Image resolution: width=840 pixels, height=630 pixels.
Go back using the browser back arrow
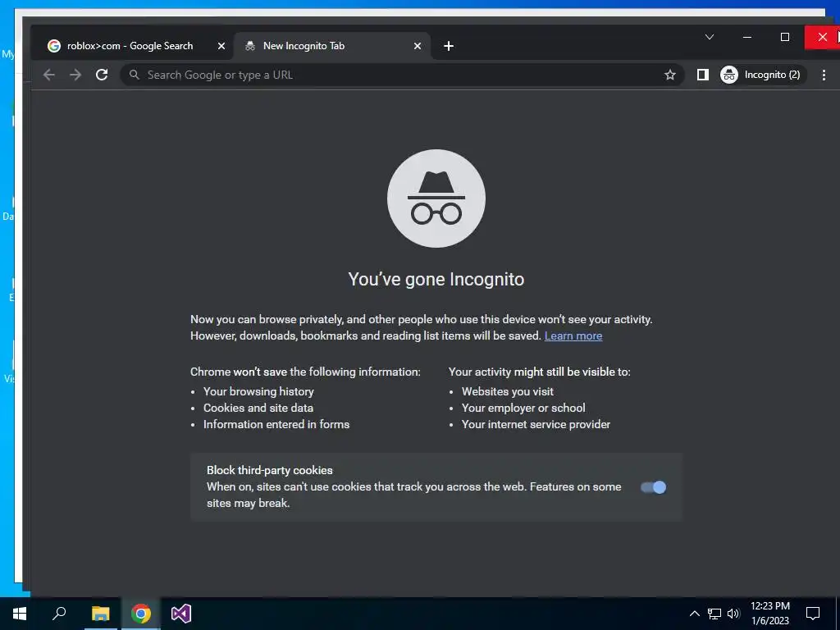tap(48, 75)
